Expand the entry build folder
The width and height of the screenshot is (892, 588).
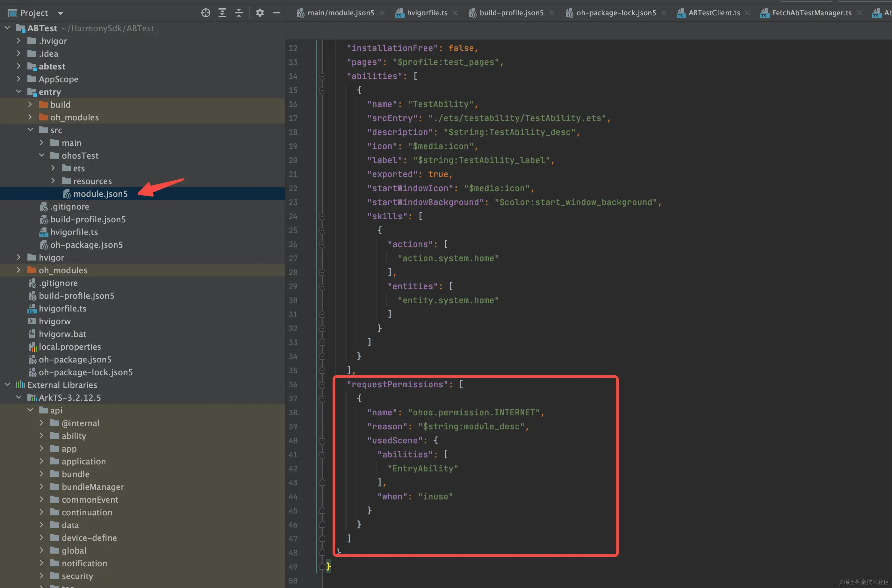pyautogui.click(x=30, y=104)
